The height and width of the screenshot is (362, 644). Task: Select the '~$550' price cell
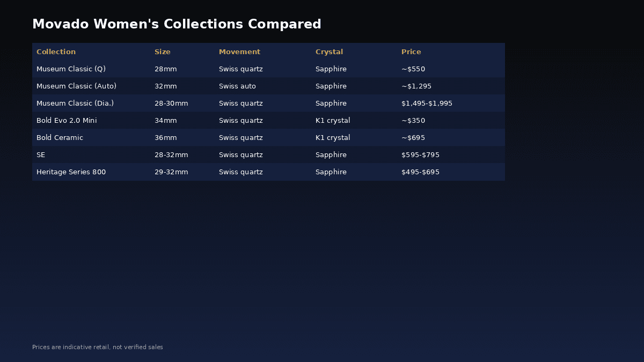click(x=413, y=69)
